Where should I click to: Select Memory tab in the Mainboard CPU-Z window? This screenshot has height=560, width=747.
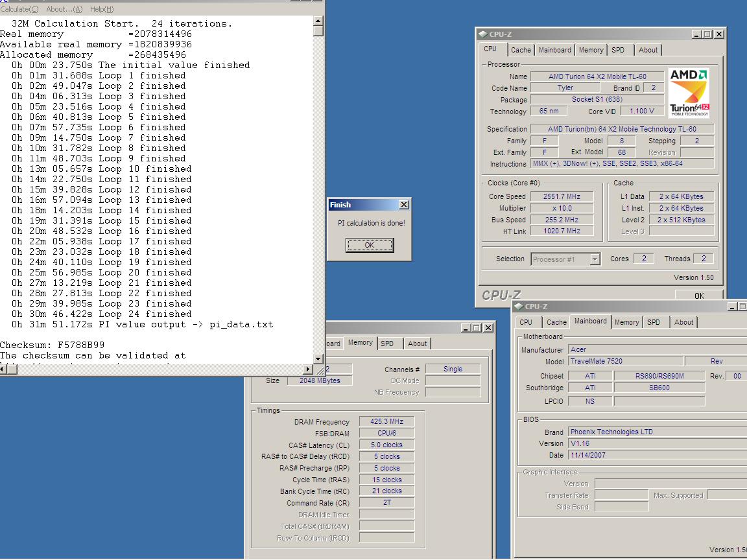click(x=626, y=322)
